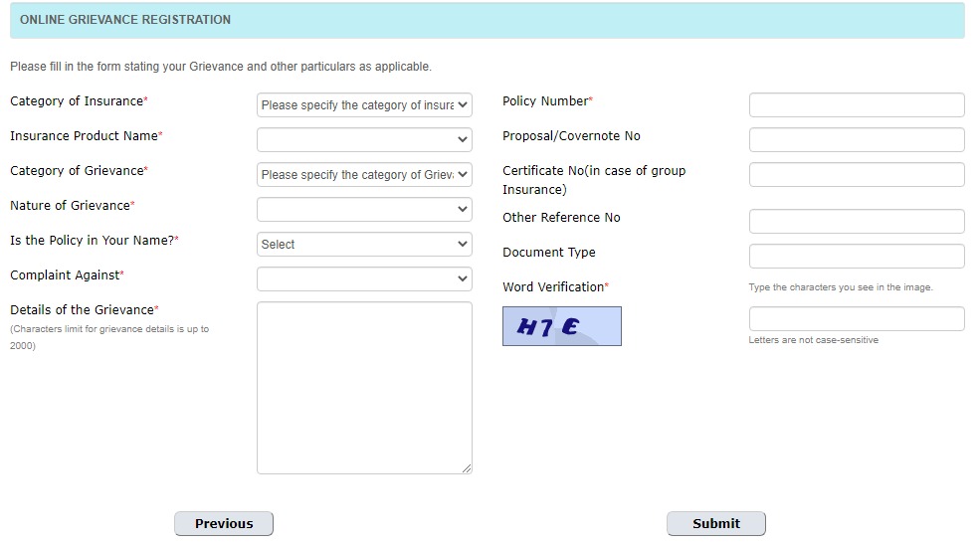
Task: Select the Certificate No input box
Action: point(857,174)
